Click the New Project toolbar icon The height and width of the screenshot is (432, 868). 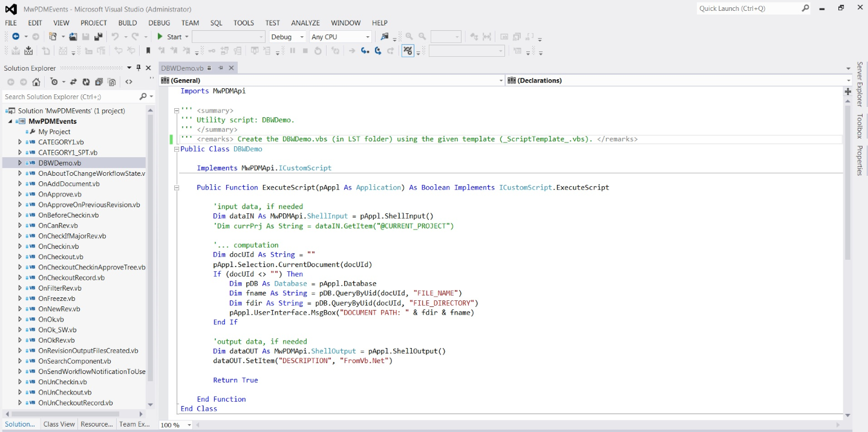point(53,37)
